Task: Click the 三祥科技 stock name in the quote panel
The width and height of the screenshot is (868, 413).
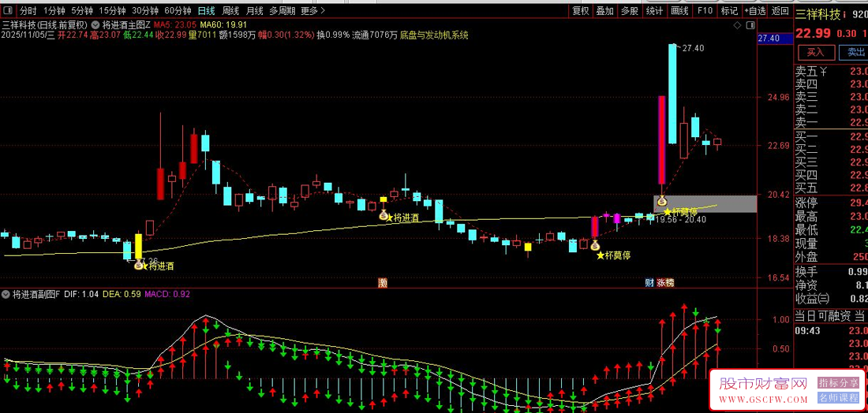Action: 818,15
